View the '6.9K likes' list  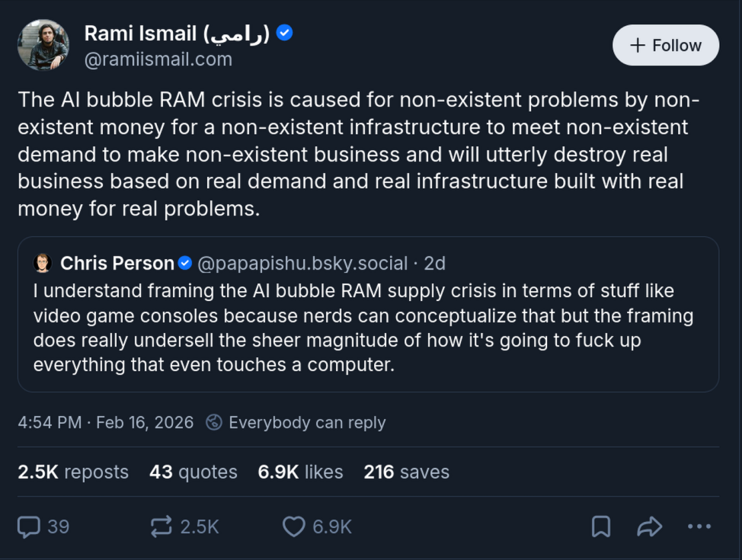coord(301,472)
